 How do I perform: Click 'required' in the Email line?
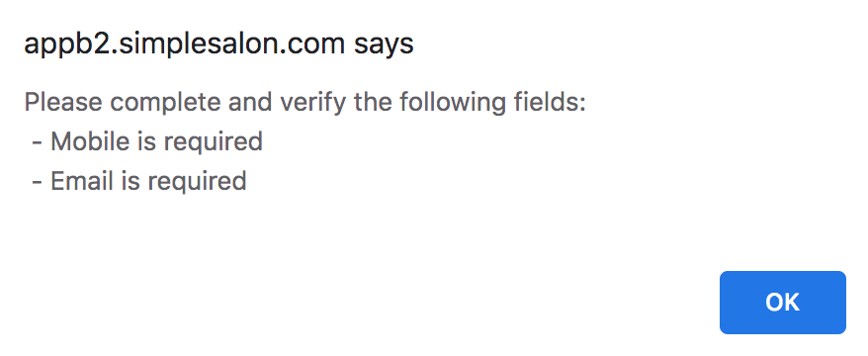click(x=198, y=182)
